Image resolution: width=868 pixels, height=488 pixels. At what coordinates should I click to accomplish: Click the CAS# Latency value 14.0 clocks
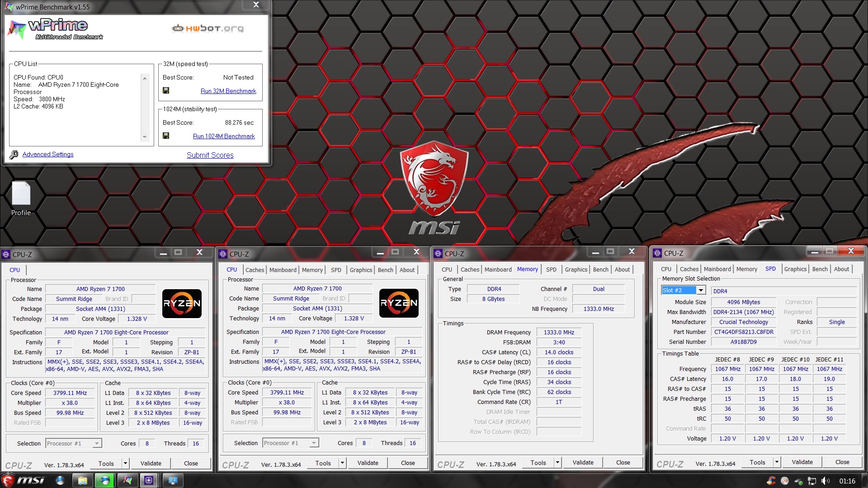coord(559,352)
